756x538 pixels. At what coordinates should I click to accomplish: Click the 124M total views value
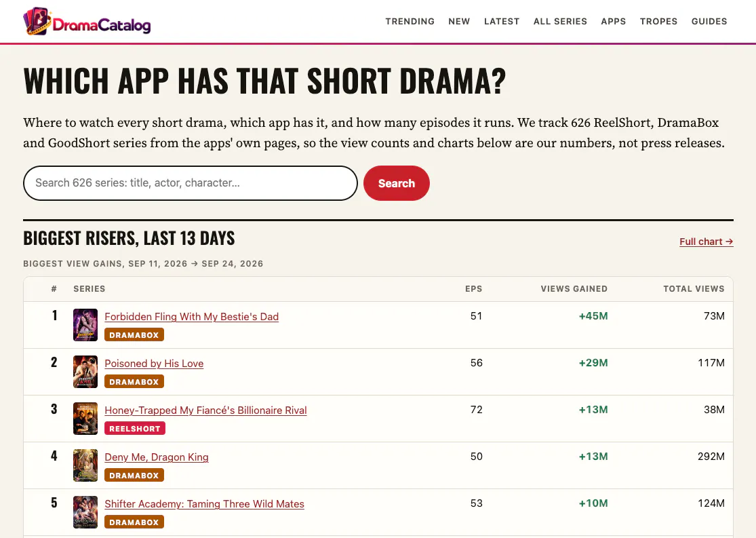click(711, 503)
